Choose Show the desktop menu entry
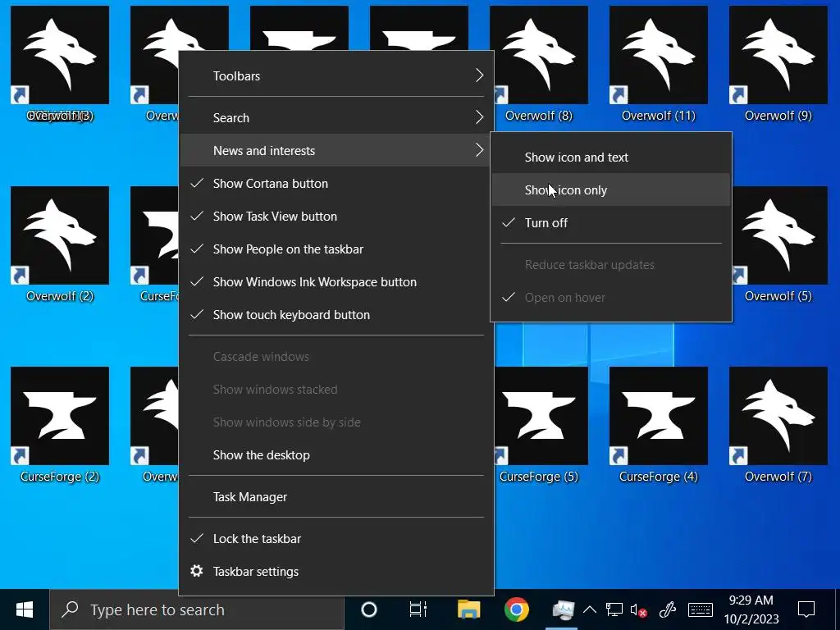The image size is (840, 630). pyautogui.click(x=336, y=455)
